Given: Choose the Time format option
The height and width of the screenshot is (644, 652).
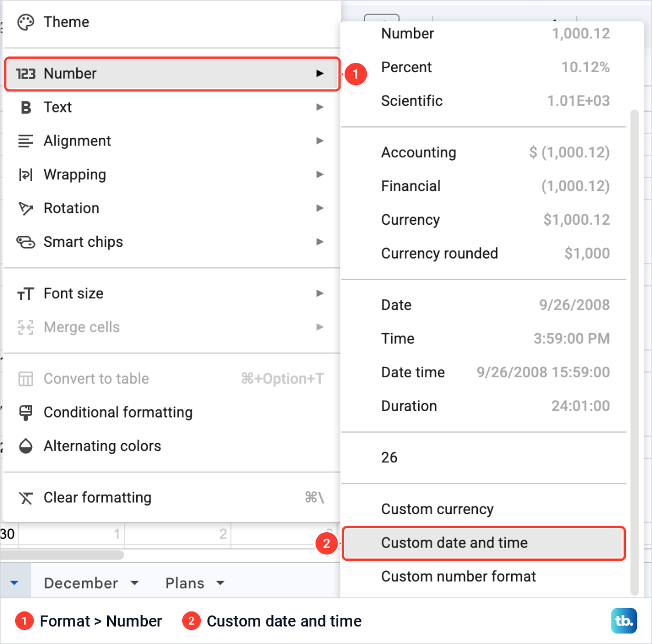Looking at the screenshot, I should (484, 339).
